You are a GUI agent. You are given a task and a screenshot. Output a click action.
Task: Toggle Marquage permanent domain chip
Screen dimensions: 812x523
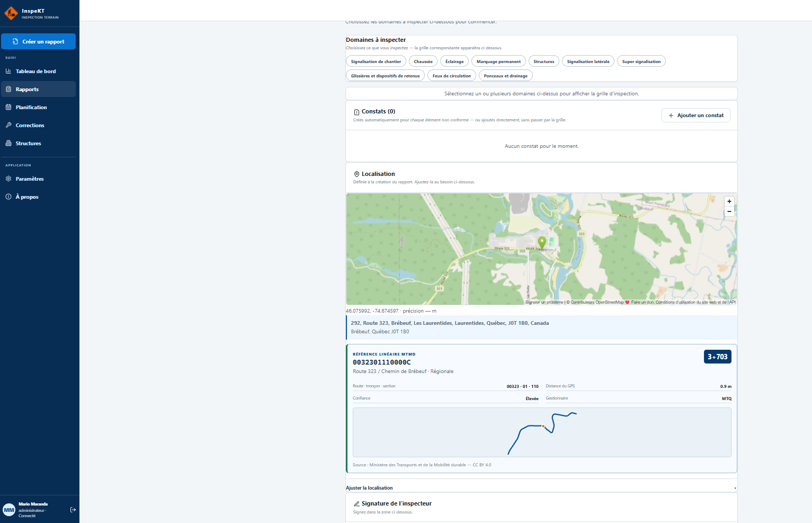point(498,61)
